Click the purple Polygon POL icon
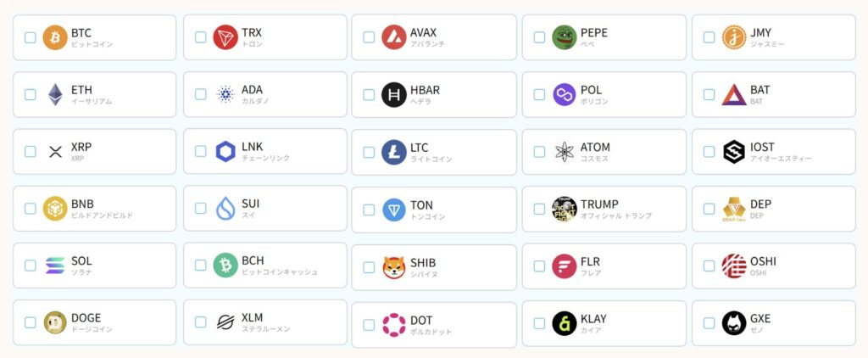This screenshot has height=358, width=868. 564,95
